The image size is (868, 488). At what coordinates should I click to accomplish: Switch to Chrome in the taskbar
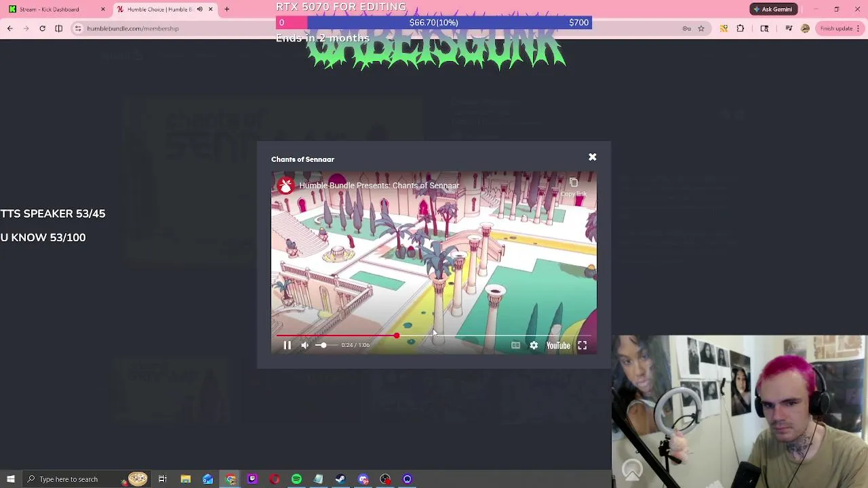[x=231, y=479]
